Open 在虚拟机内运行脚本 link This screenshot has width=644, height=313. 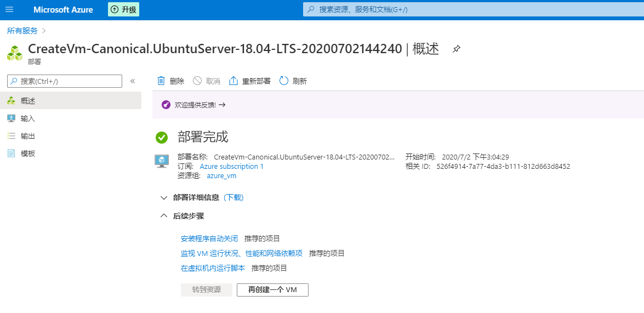tap(213, 268)
